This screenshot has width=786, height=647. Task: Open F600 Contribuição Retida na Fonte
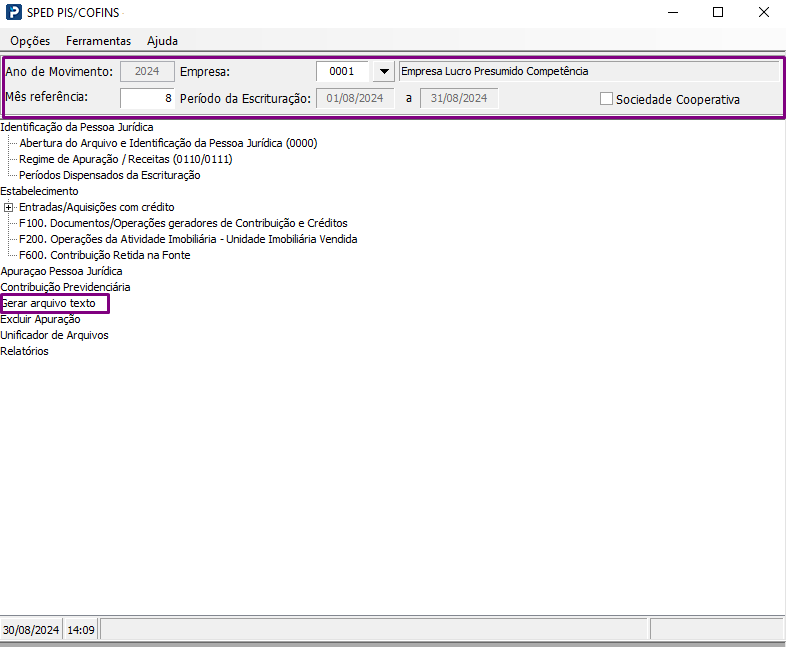coord(105,256)
